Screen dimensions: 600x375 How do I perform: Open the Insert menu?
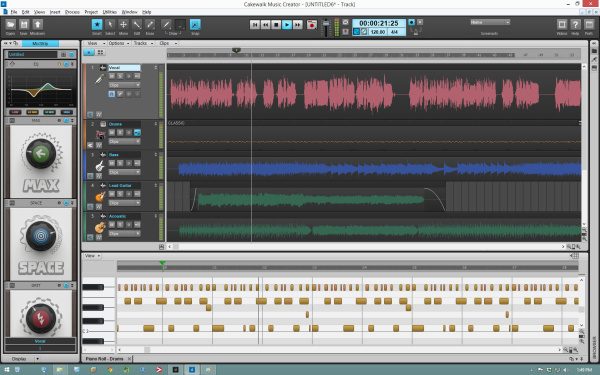[x=55, y=12]
